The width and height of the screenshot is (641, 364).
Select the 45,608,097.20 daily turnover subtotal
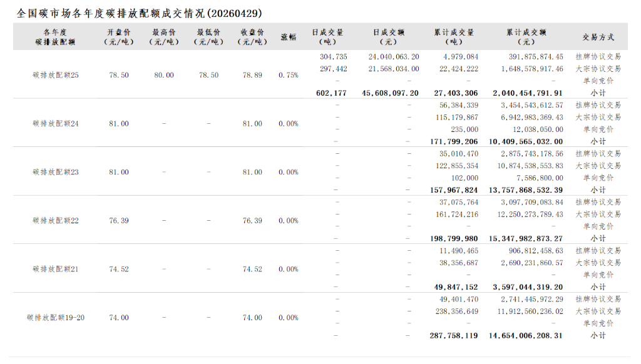click(390, 93)
